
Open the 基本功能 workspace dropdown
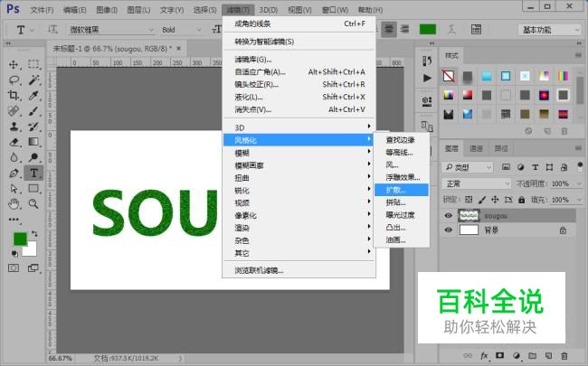click(x=550, y=30)
